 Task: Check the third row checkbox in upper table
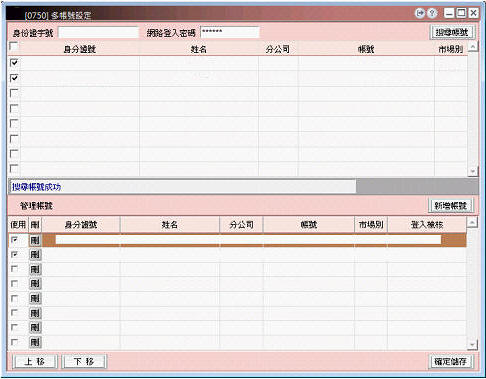[x=14, y=93]
